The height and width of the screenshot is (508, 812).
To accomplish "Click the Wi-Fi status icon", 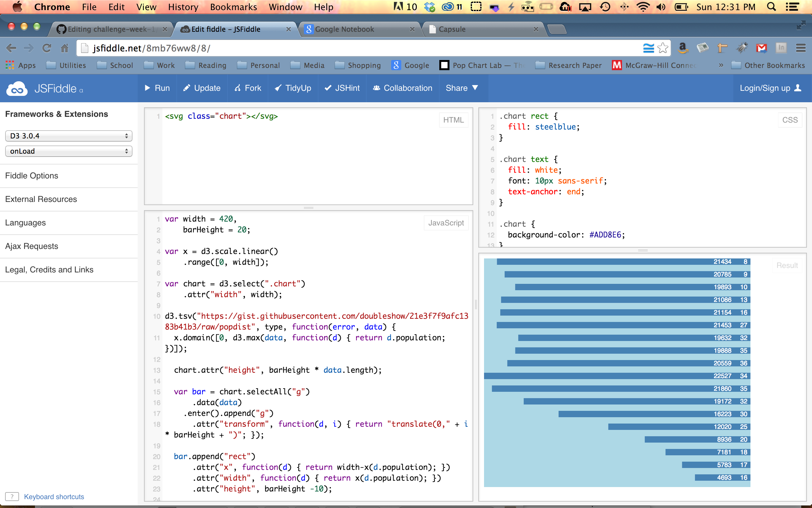I will 643,7.
